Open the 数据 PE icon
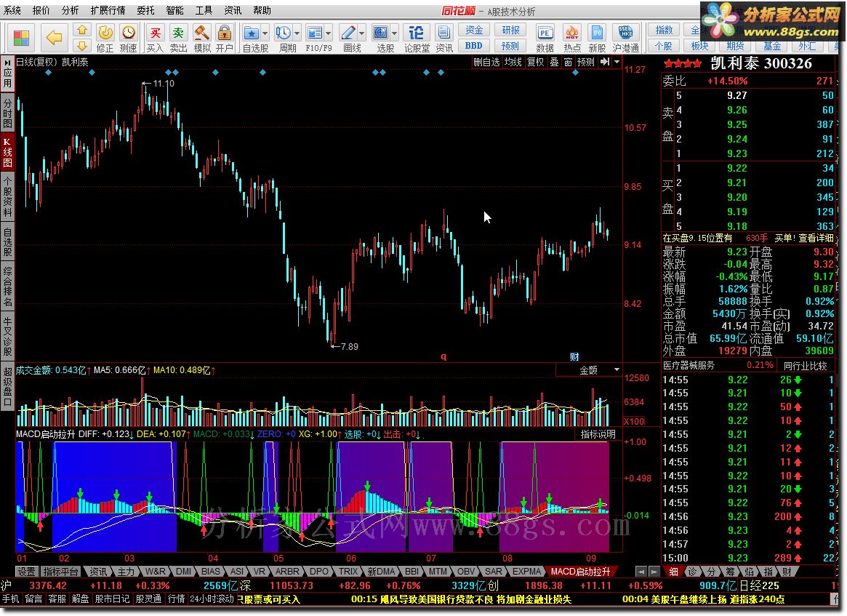The width and height of the screenshot is (847, 616). pos(545,33)
